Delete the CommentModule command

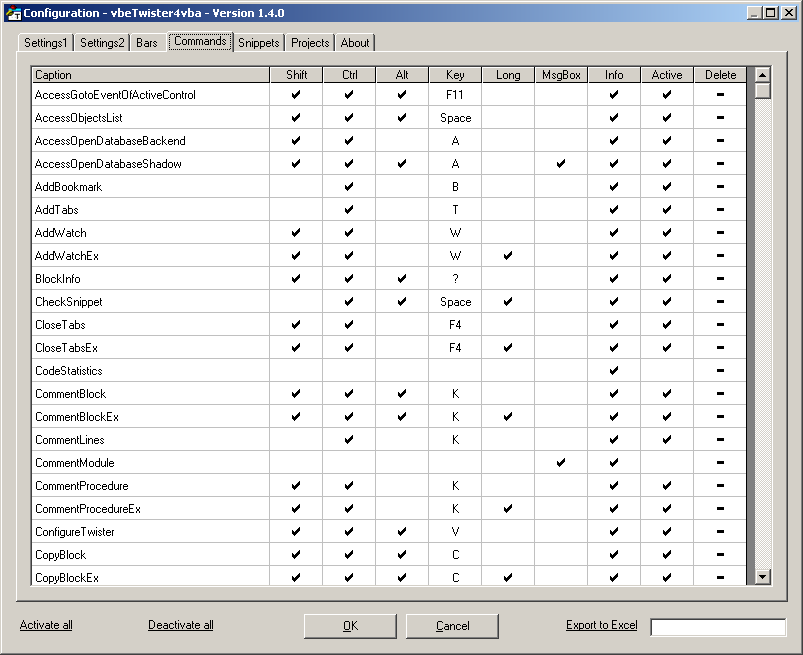pyautogui.click(x=720, y=462)
